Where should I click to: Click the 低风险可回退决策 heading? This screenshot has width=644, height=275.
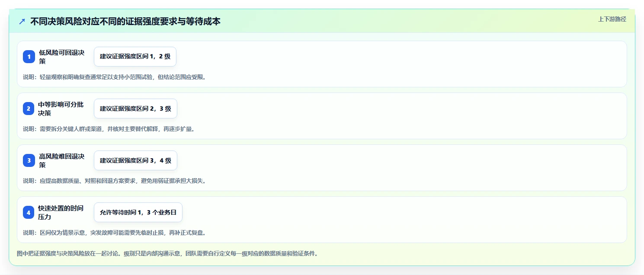[x=61, y=57]
